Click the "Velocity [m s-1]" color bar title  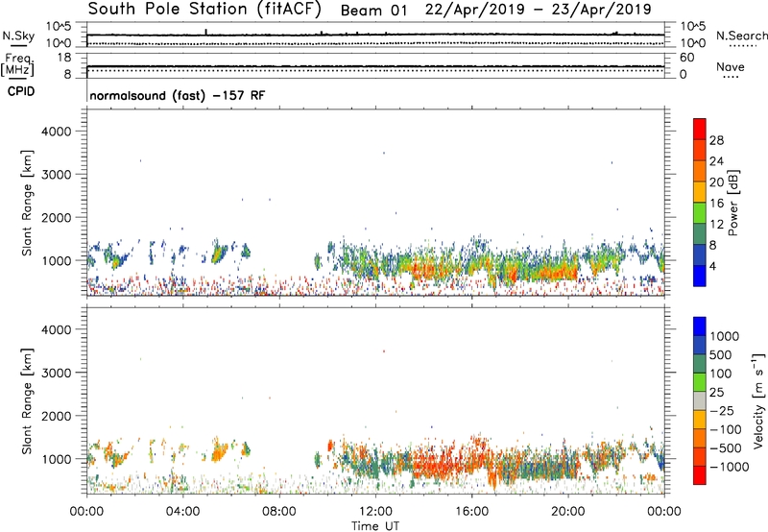(758, 401)
